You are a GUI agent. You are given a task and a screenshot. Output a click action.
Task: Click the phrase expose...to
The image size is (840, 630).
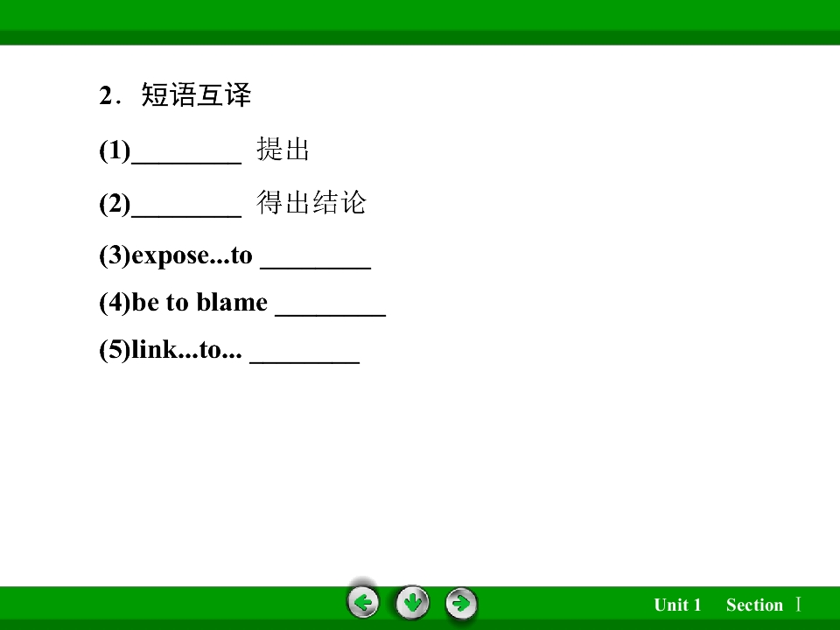[x=192, y=255]
